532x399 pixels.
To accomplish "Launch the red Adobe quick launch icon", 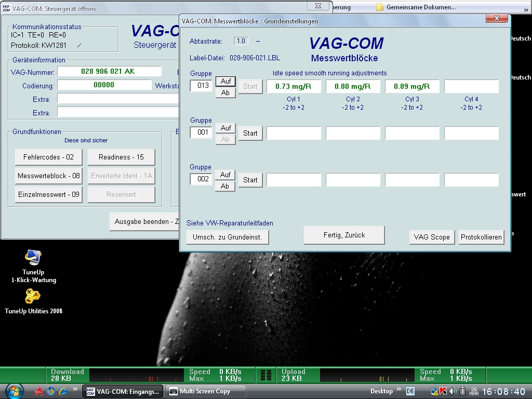I will pyautogui.click(x=38, y=392).
